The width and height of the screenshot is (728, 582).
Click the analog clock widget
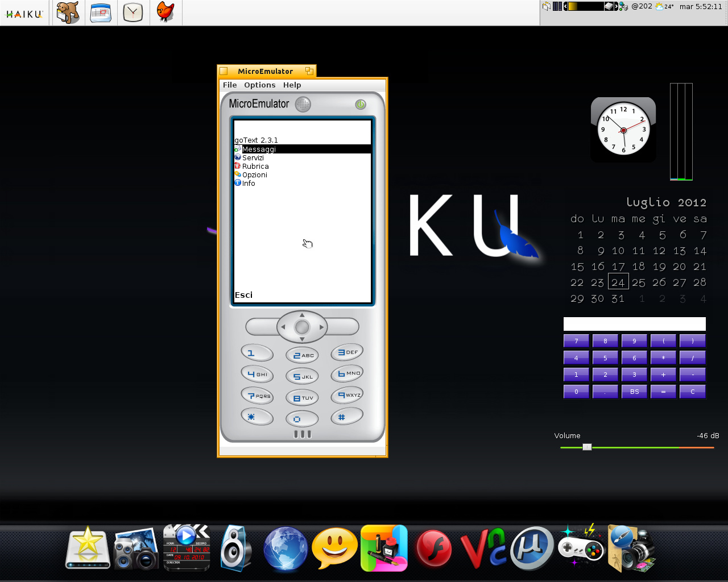click(x=623, y=130)
